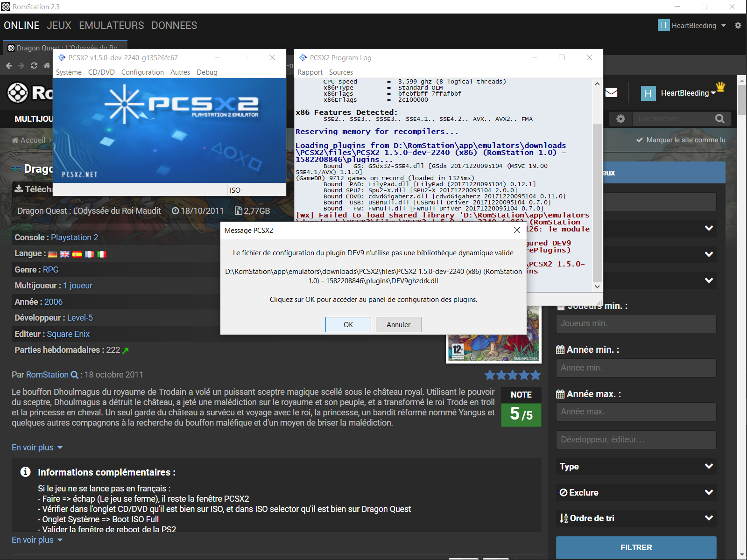747x560 pixels.
Task: Open the Configuration menu in PCSX2
Action: pyautogui.click(x=142, y=72)
